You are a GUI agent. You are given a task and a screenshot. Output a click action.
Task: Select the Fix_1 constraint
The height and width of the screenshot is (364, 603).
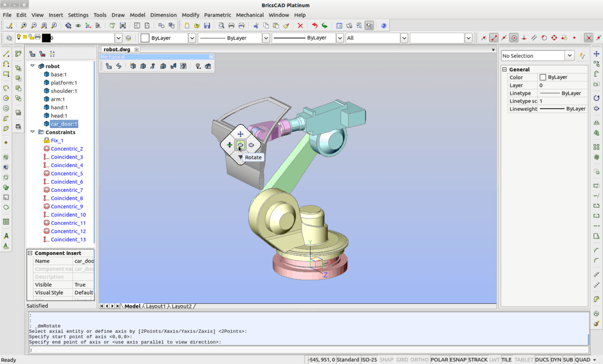pos(57,141)
